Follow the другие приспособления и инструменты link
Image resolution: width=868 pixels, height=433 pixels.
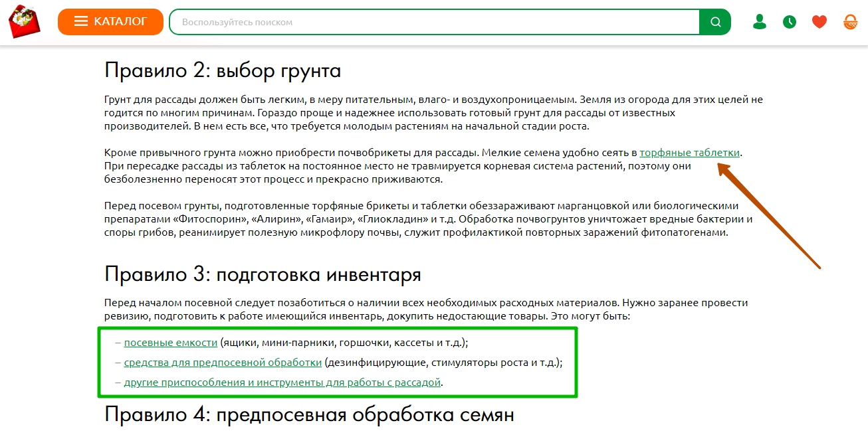coord(283,383)
